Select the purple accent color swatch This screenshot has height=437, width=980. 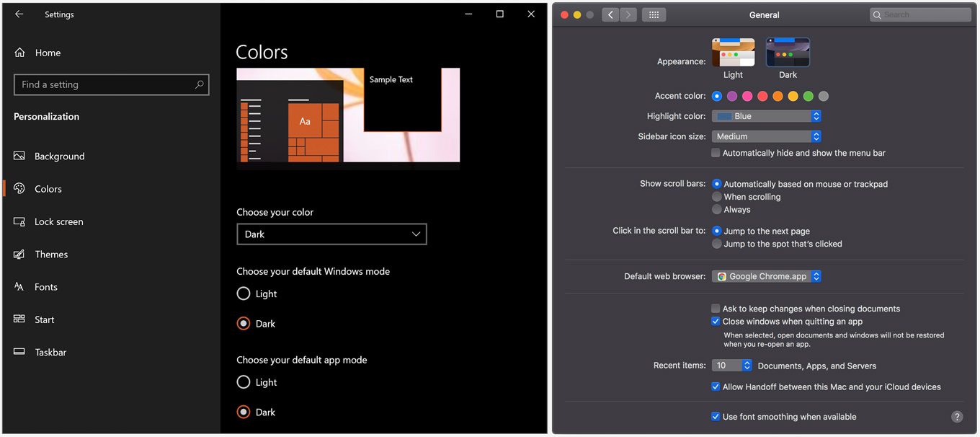pyautogui.click(x=732, y=96)
